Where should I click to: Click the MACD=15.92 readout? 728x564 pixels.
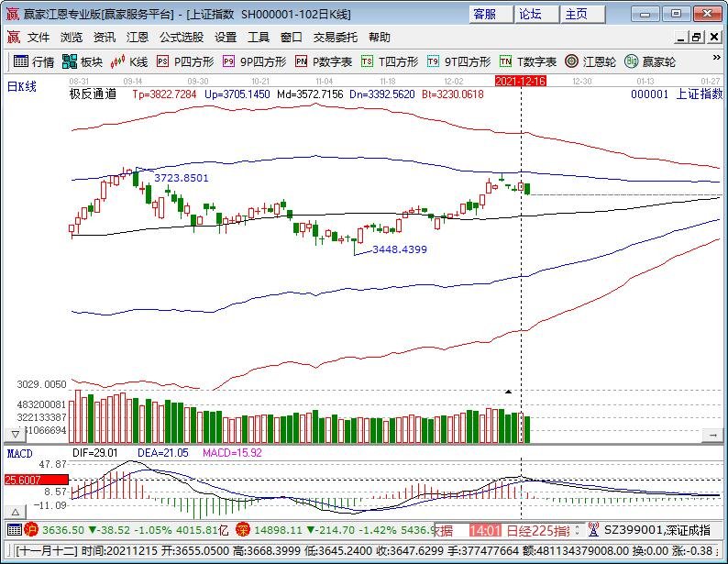tap(232, 453)
